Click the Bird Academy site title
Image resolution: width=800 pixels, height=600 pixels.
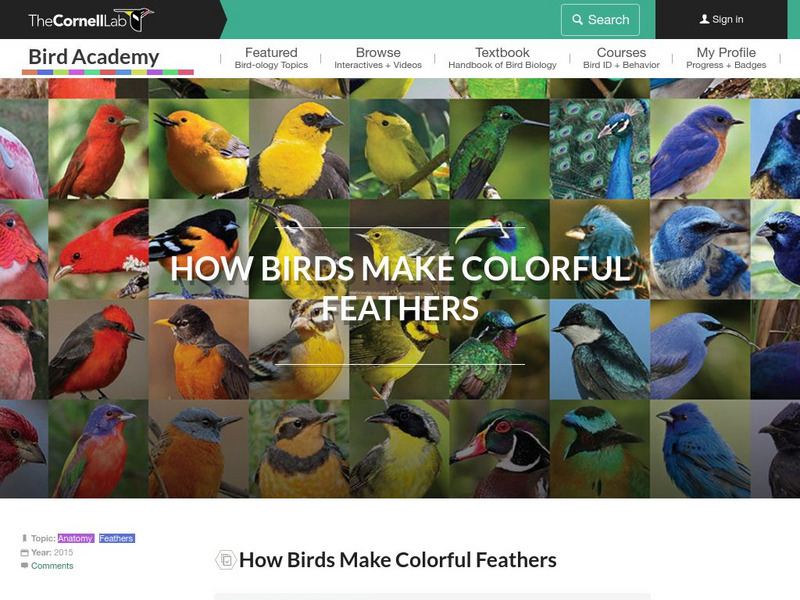pos(94,57)
